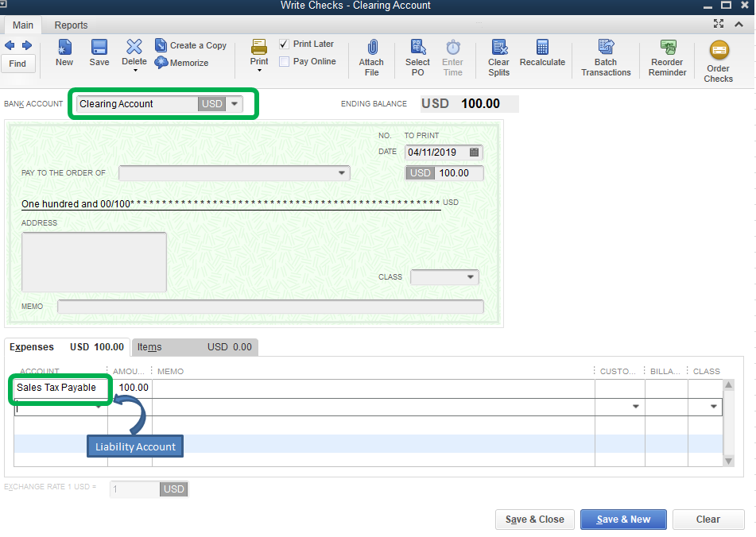Toggle full-screen expand icon in ribbon
Viewport: 756px width, 537px height.
pyautogui.click(x=719, y=24)
